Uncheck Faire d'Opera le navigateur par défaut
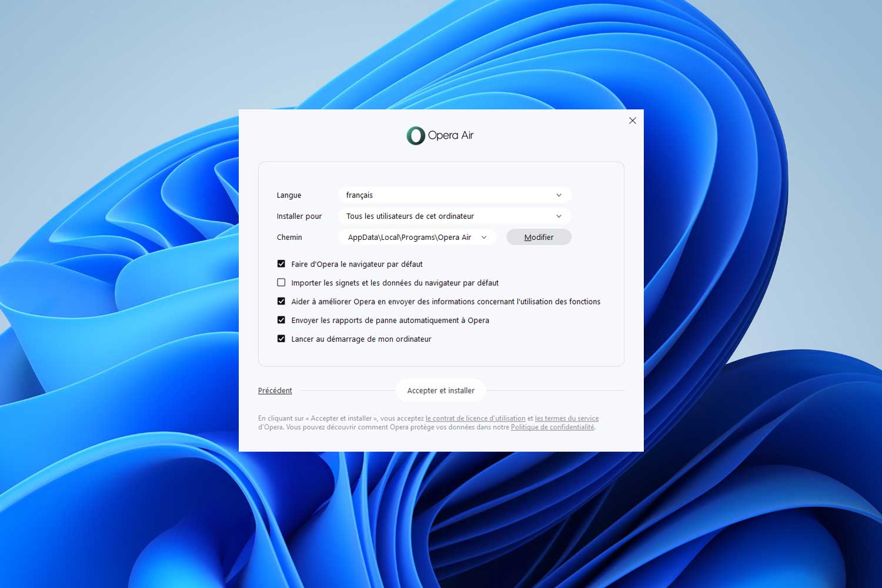882x588 pixels. [x=281, y=264]
